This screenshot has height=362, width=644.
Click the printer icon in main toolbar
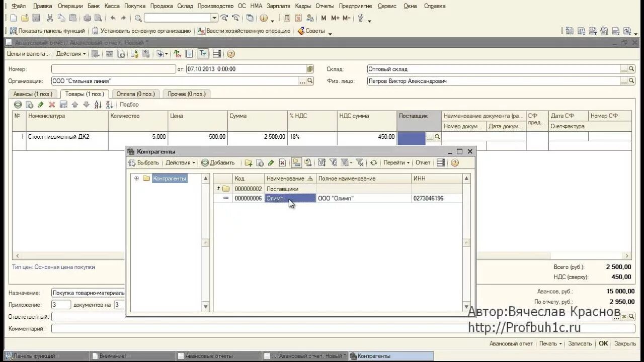[87, 18]
